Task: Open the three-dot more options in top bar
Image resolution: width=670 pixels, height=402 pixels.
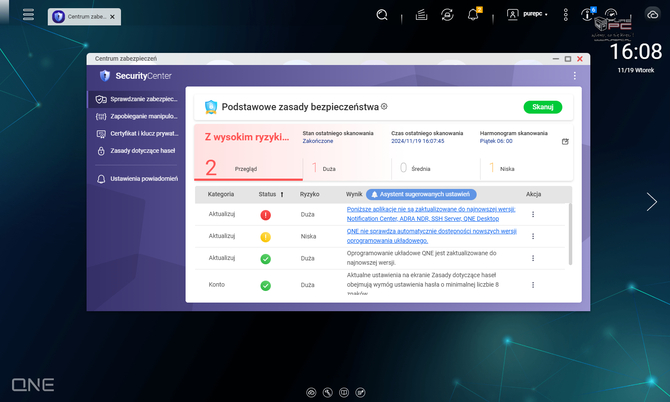Action: click(565, 15)
